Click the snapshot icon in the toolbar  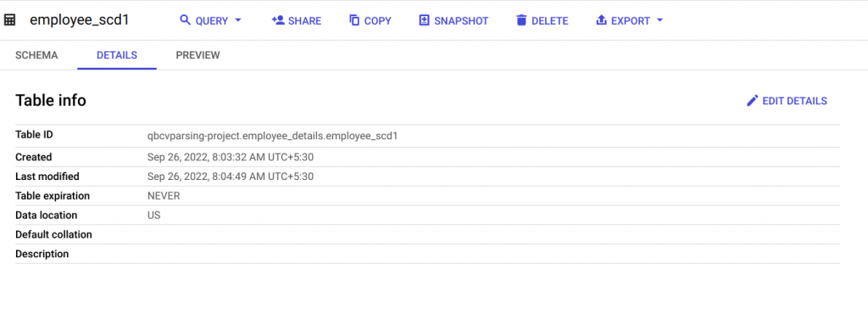424,20
